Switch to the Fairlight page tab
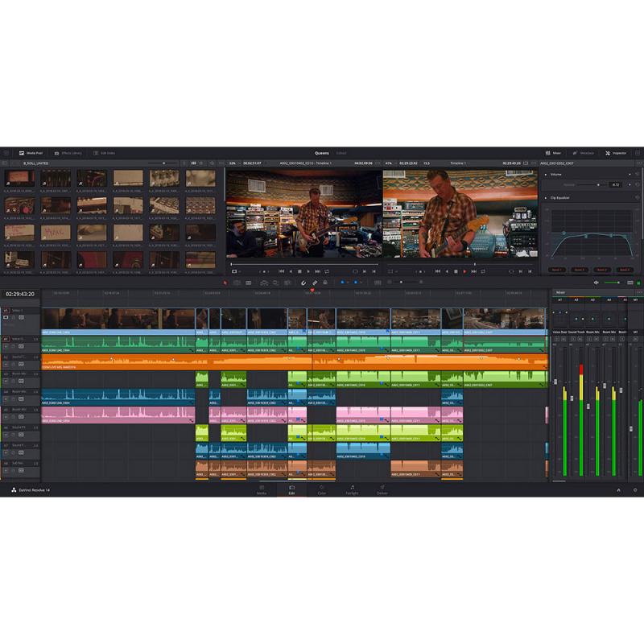 coord(352,489)
